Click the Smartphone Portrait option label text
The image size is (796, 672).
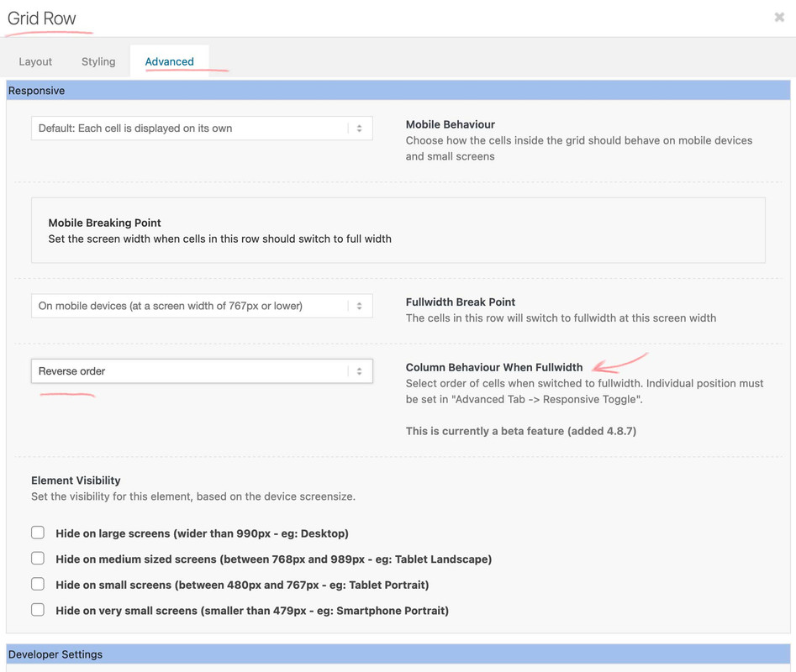click(x=252, y=611)
